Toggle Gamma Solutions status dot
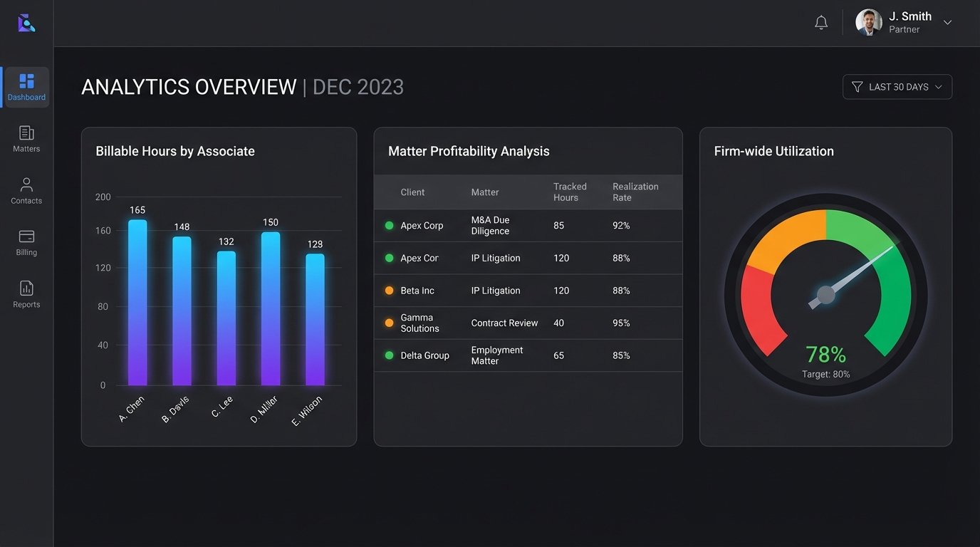The image size is (980, 547). [x=390, y=323]
